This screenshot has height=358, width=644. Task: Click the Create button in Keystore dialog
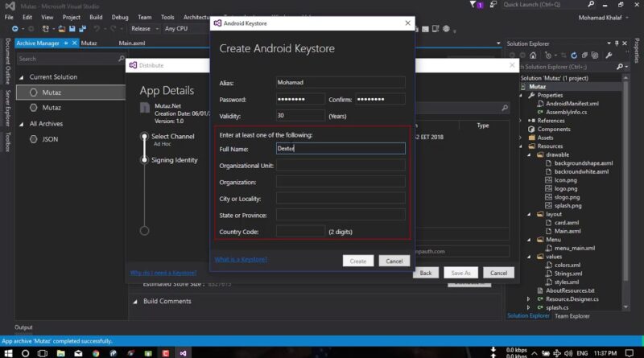(358, 261)
